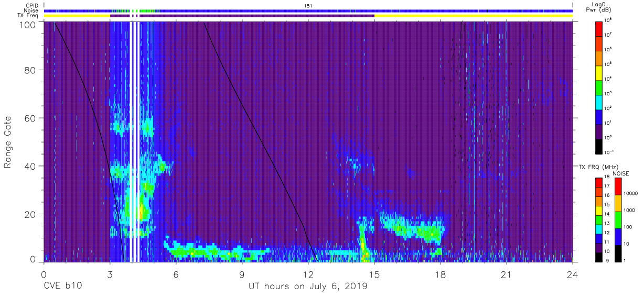This screenshot has width=644, height=297.
Task: Click the purple 10 MHz segment of TX FRQ colorbar
Action: tap(599, 247)
